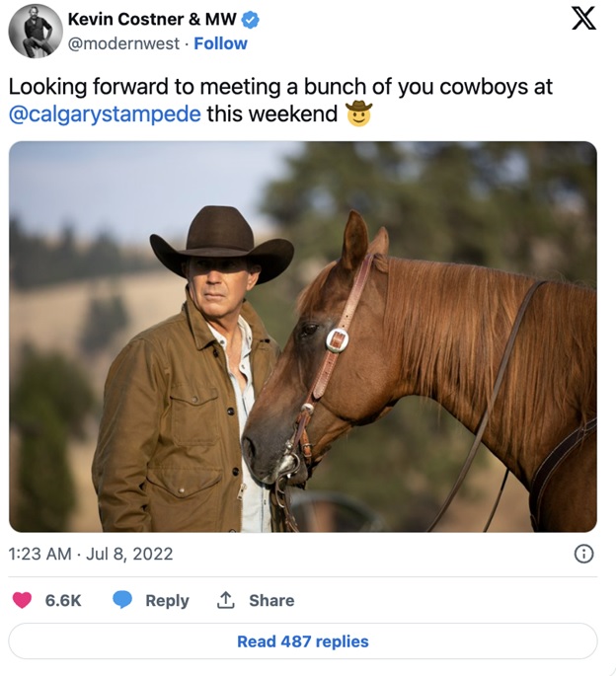Open the Twitter info circle icon
The image size is (616, 676).
pos(584,554)
